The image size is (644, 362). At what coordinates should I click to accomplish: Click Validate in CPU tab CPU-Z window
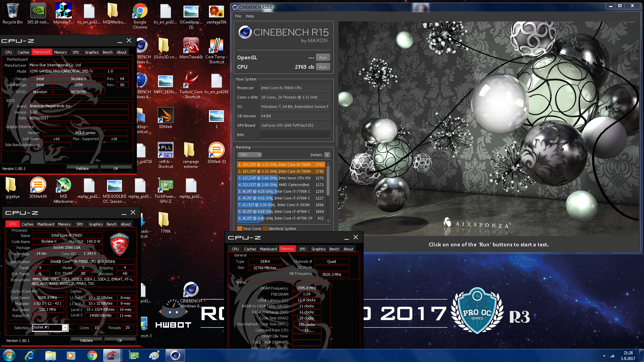point(86,341)
